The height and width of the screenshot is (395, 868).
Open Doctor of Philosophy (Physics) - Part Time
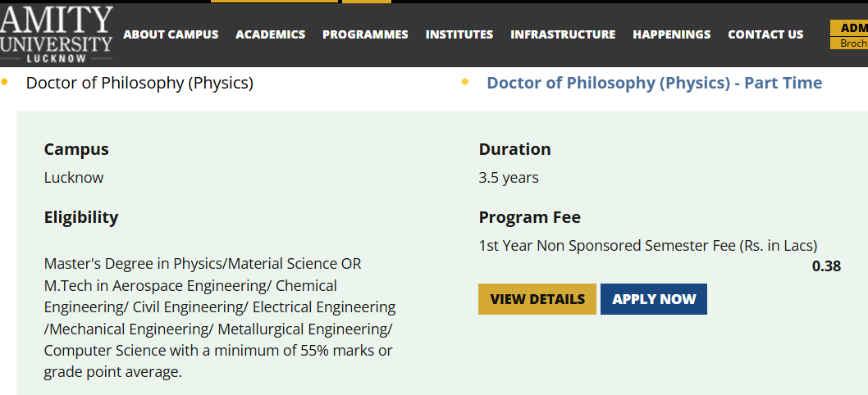coord(654,83)
